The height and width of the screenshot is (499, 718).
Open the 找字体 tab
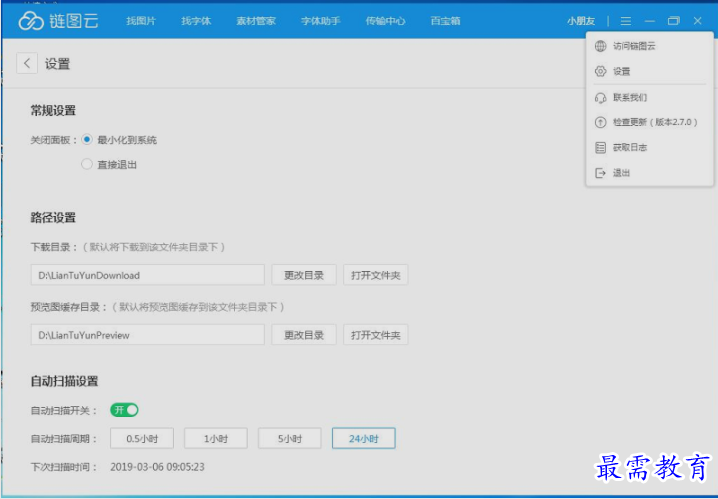tap(196, 21)
